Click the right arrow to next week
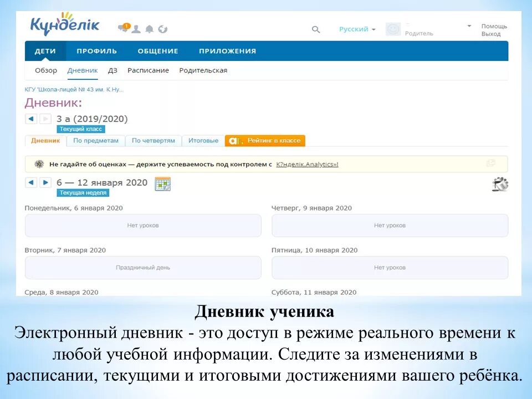Image resolution: width=532 pixels, height=399 pixels. (x=43, y=182)
